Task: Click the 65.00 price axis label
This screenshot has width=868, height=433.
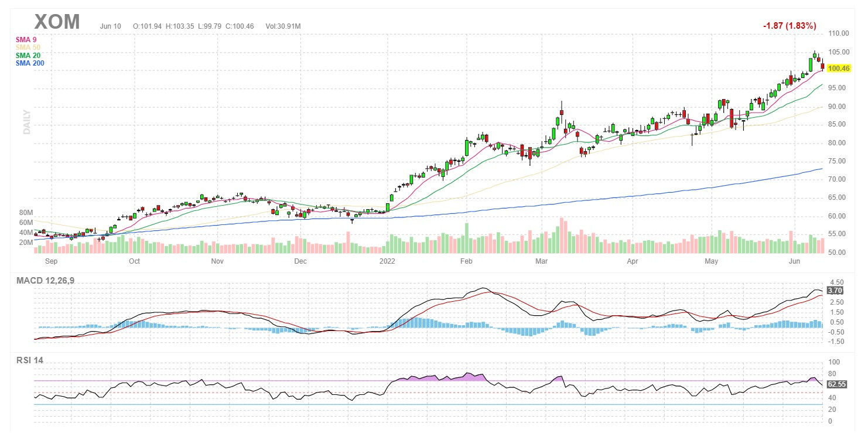Action: (838, 197)
